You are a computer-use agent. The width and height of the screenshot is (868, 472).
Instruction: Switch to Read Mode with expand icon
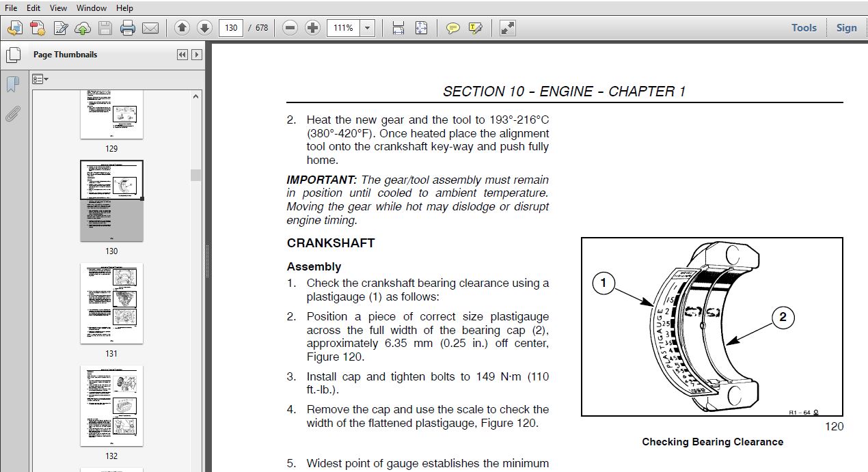[x=507, y=28]
